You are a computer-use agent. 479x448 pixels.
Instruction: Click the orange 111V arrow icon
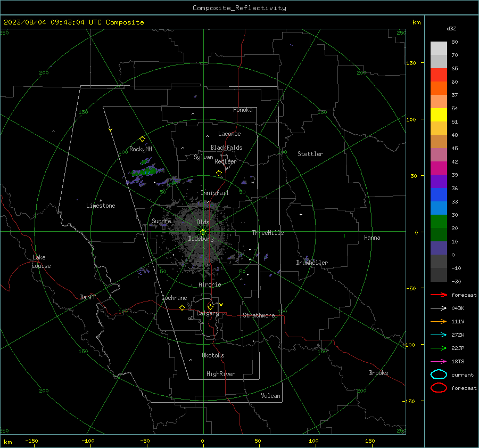439,321
